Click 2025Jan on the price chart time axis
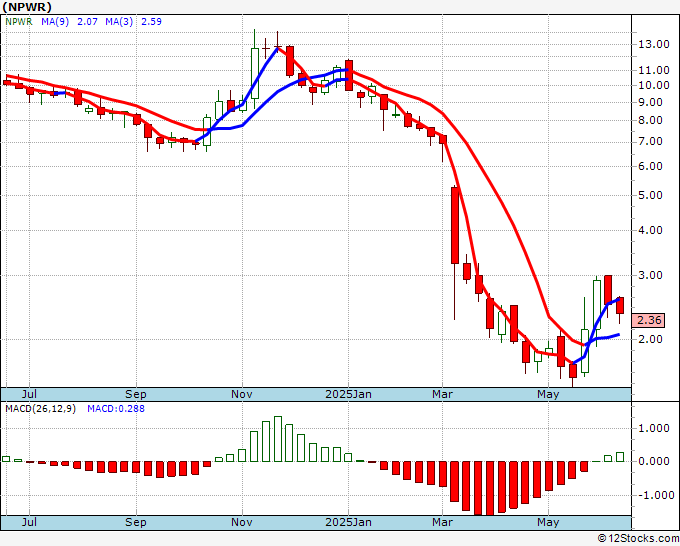The image size is (680, 546). [x=348, y=394]
